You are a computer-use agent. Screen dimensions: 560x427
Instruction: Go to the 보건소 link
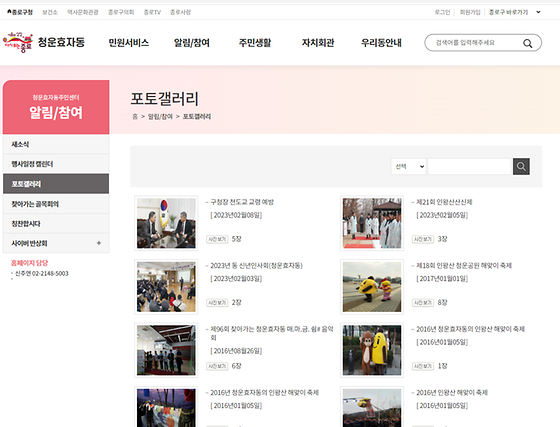click(50, 12)
